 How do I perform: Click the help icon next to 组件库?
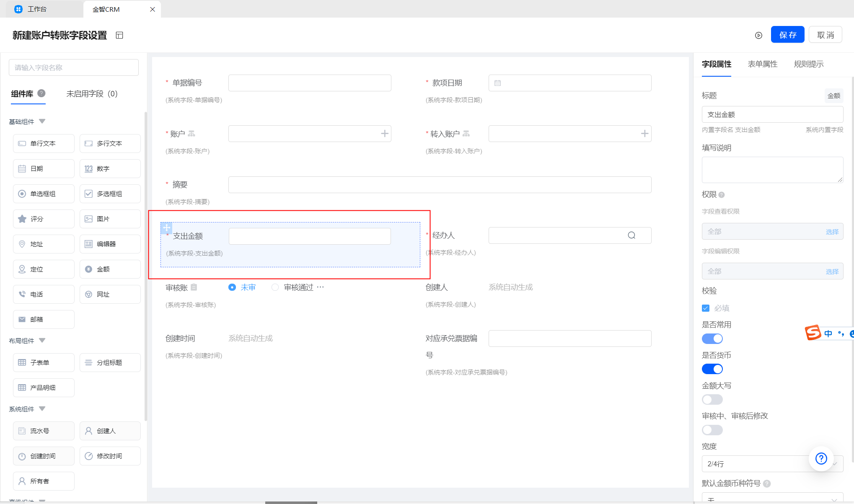tap(41, 93)
